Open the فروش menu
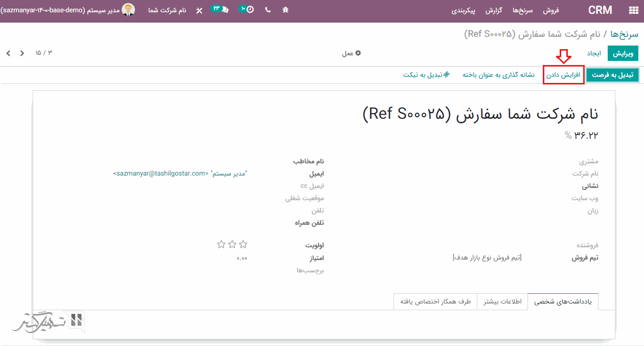The image size is (644, 346). [551, 10]
